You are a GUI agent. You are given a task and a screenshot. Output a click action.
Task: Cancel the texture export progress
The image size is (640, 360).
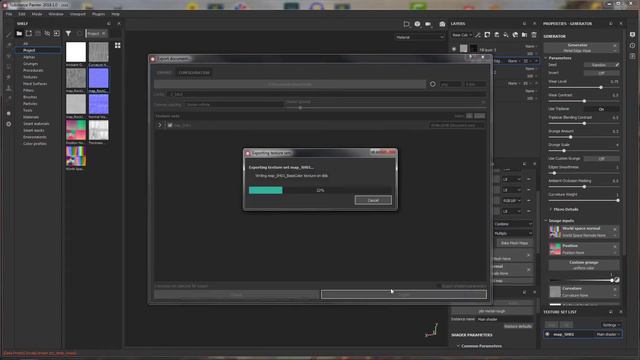pyautogui.click(x=373, y=200)
